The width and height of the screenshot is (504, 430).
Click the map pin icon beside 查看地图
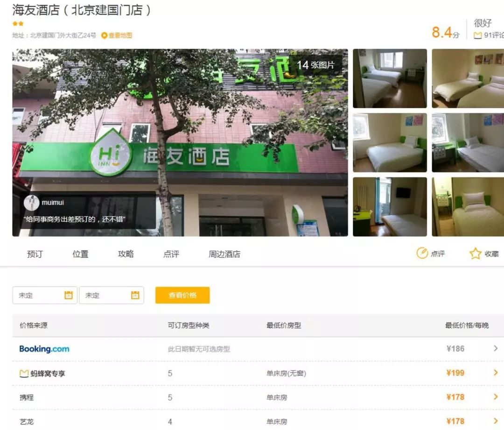click(104, 35)
